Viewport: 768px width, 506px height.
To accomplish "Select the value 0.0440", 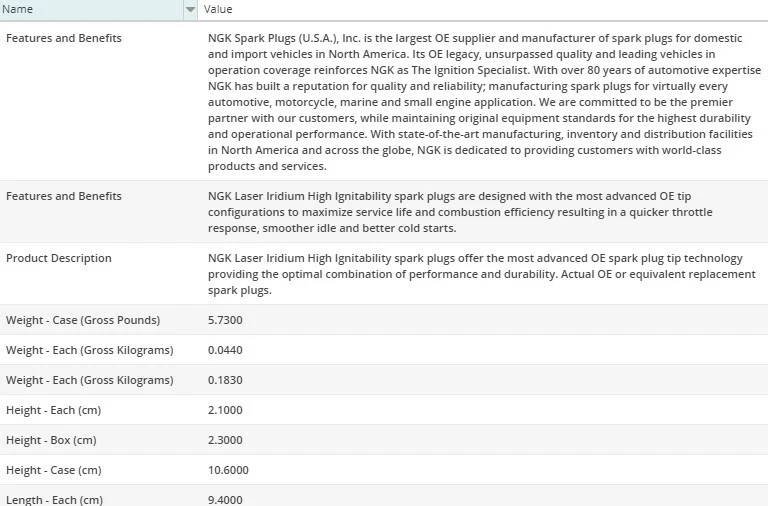I will tap(225, 350).
